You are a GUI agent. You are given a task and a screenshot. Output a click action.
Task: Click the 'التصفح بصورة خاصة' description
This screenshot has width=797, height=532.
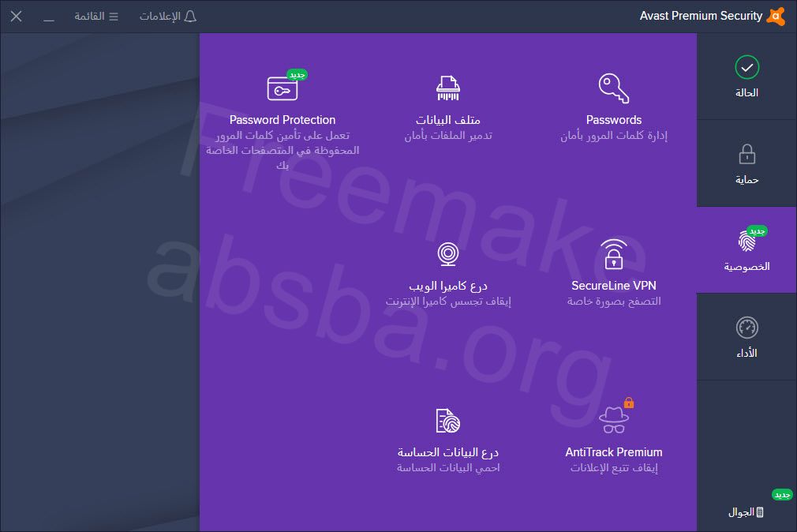click(x=613, y=301)
